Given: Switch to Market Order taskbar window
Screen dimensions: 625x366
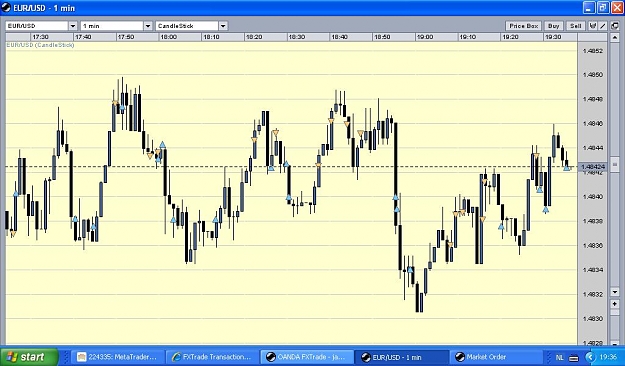Looking at the screenshot, I should coord(496,357).
